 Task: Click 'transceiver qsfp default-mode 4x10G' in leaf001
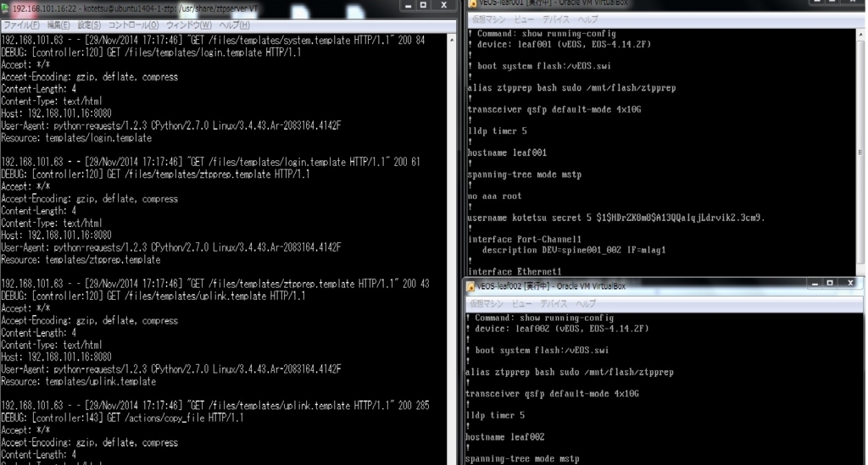coord(554,109)
